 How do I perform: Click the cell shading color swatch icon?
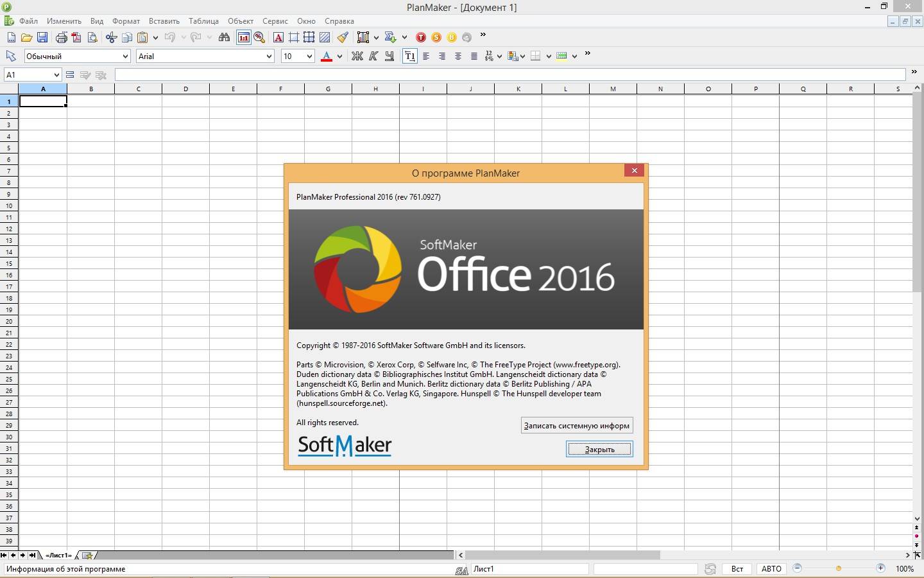click(561, 56)
